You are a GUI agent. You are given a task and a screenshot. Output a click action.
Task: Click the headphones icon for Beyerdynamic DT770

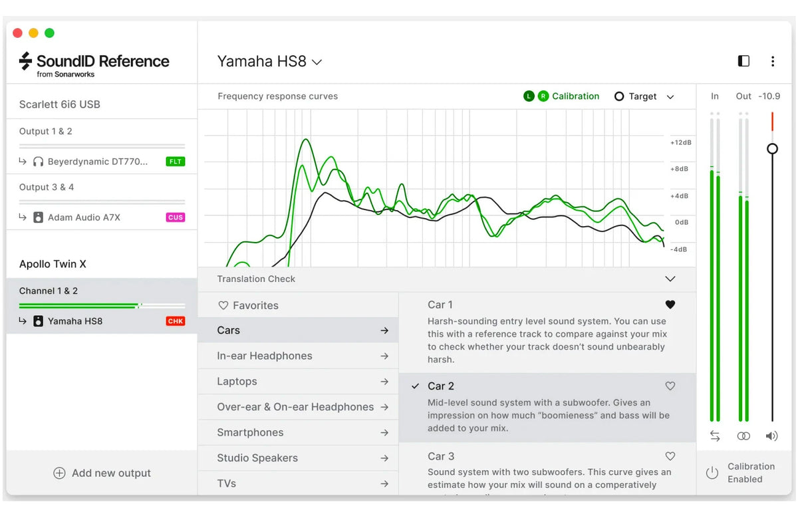38,162
